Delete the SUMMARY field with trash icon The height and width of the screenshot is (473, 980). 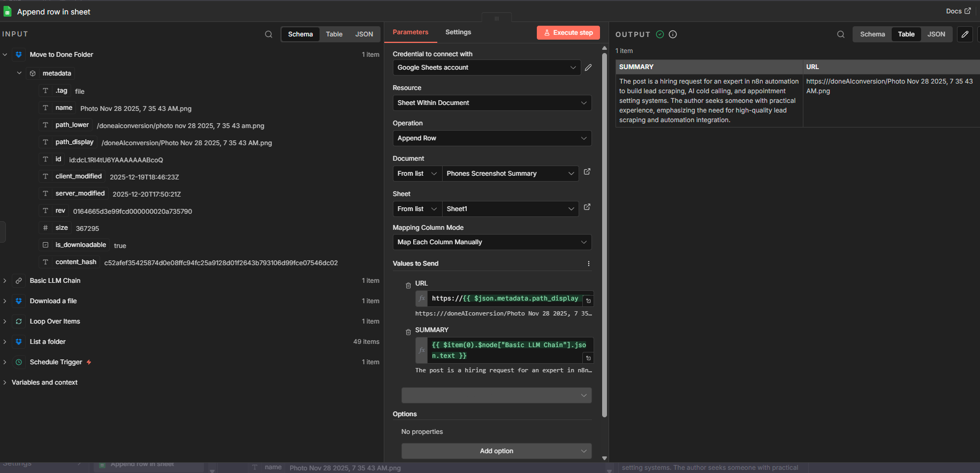click(x=408, y=332)
